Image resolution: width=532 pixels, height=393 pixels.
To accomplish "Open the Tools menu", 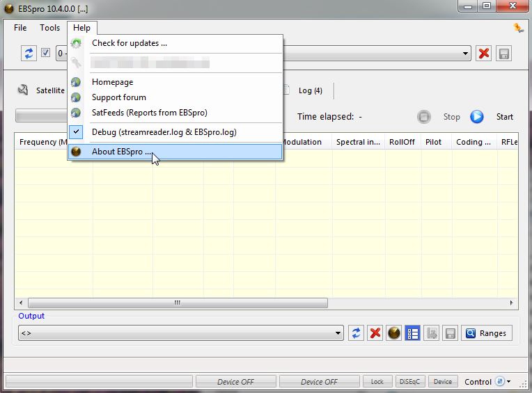I will (49, 28).
